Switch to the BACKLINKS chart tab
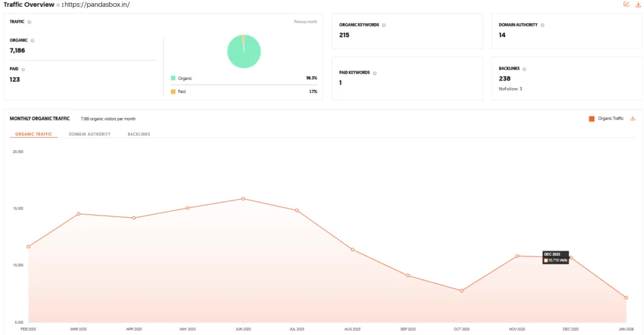The height and width of the screenshot is (335, 644). pyautogui.click(x=139, y=135)
